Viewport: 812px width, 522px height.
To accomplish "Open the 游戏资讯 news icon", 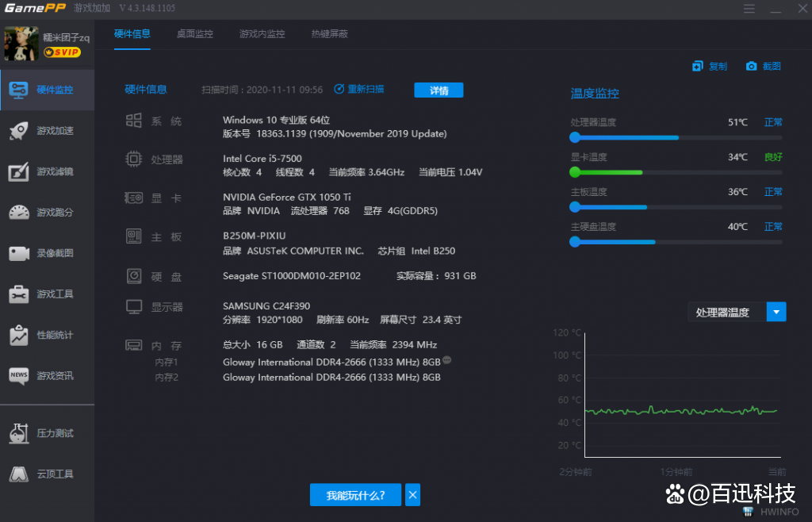I will (x=19, y=375).
